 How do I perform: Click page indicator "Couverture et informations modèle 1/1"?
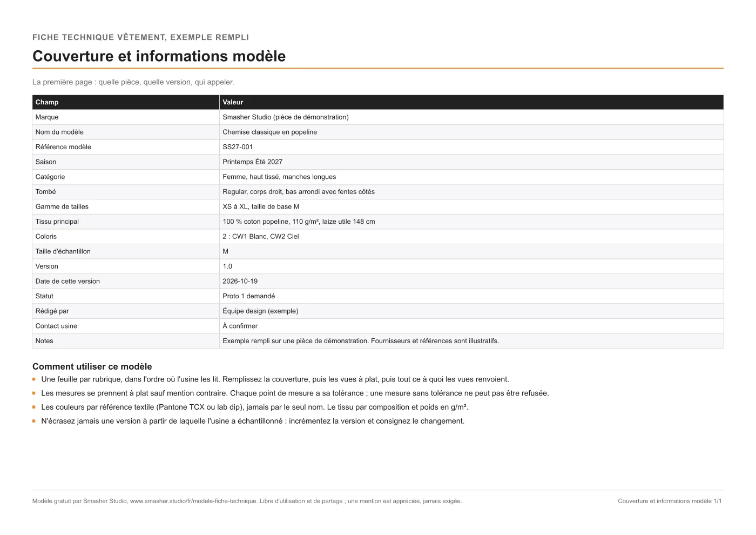670,501
